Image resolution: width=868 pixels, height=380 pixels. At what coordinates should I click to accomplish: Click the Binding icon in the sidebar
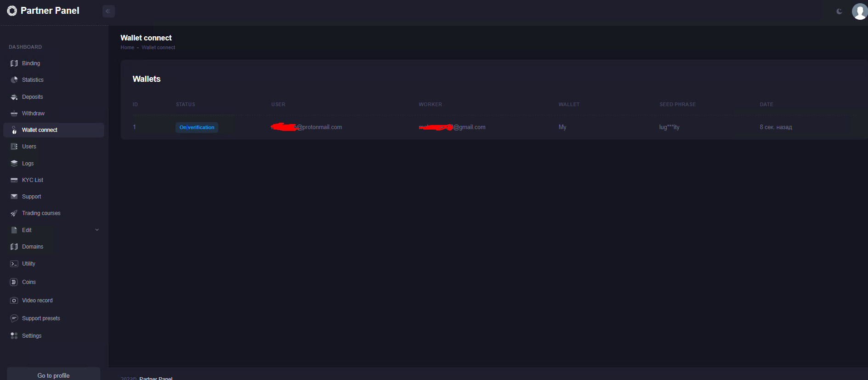pyautogui.click(x=14, y=63)
